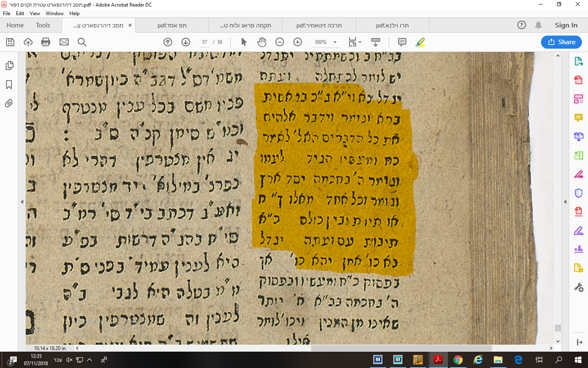
Task: Expand the left navigation pane arrow
Action: (x=22, y=202)
